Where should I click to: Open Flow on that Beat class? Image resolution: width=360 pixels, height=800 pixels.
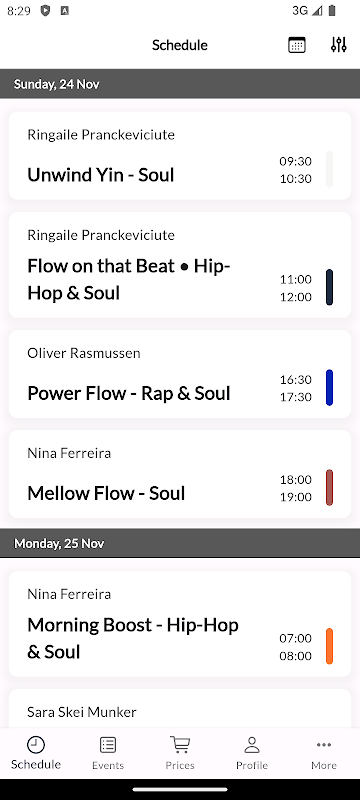coord(180,265)
